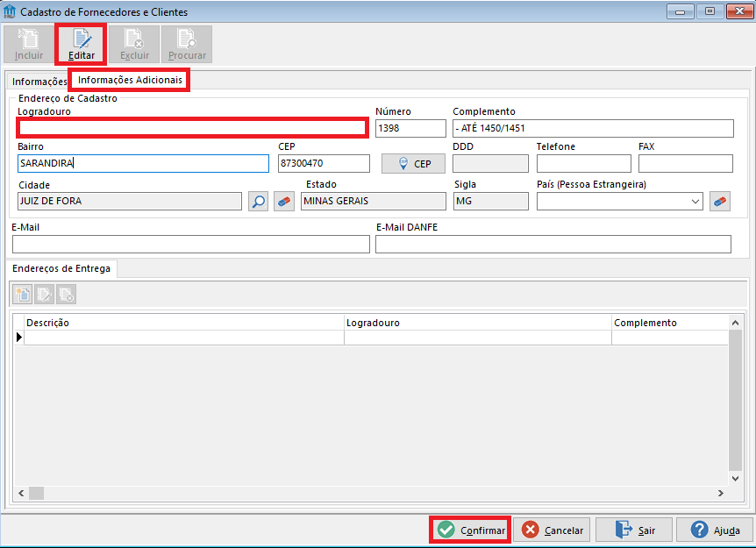Switch to the Informações tab
This screenshot has height=548, width=756.
(39, 82)
